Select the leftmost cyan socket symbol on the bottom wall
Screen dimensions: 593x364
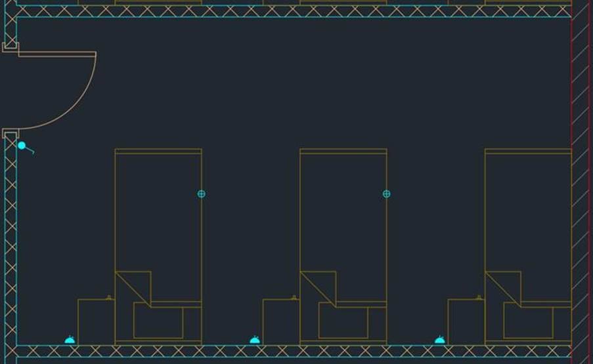pyautogui.click(x=70, y=340)
